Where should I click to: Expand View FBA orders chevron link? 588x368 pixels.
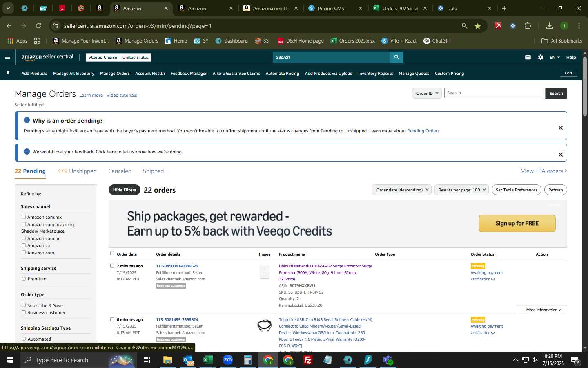[544, 171]
